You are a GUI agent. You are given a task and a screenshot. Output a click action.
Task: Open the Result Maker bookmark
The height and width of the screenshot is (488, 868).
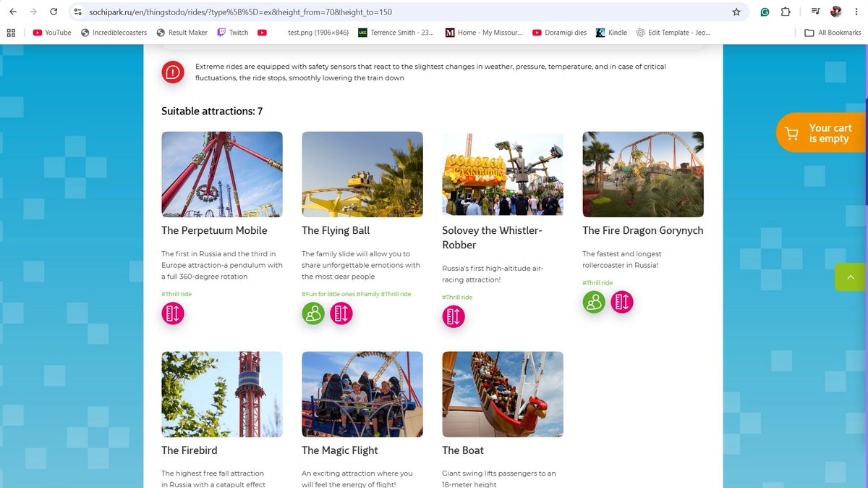[182, 33]
